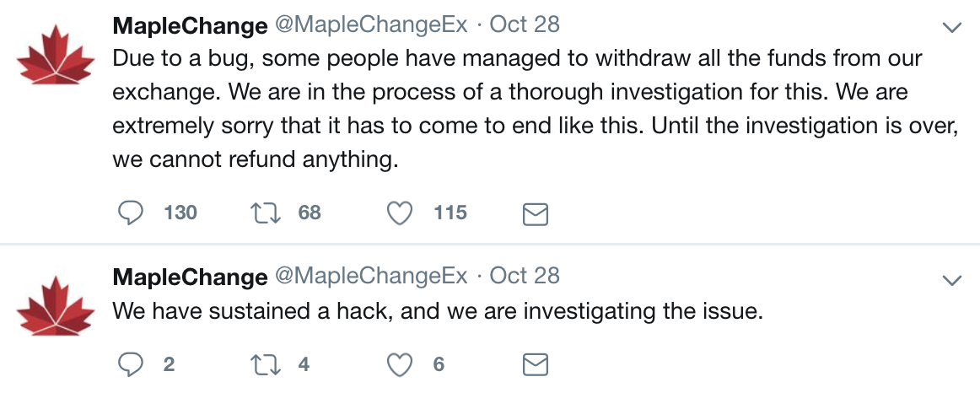Retweet the tweet about the bug
980x393 pixels.
coord(267,213)
